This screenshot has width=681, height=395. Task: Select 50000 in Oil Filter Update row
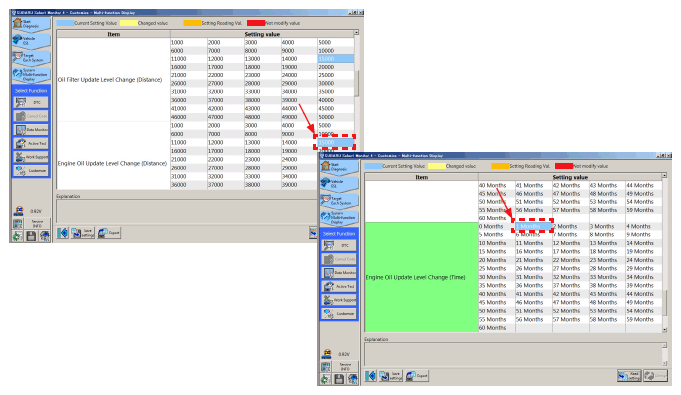335,117
